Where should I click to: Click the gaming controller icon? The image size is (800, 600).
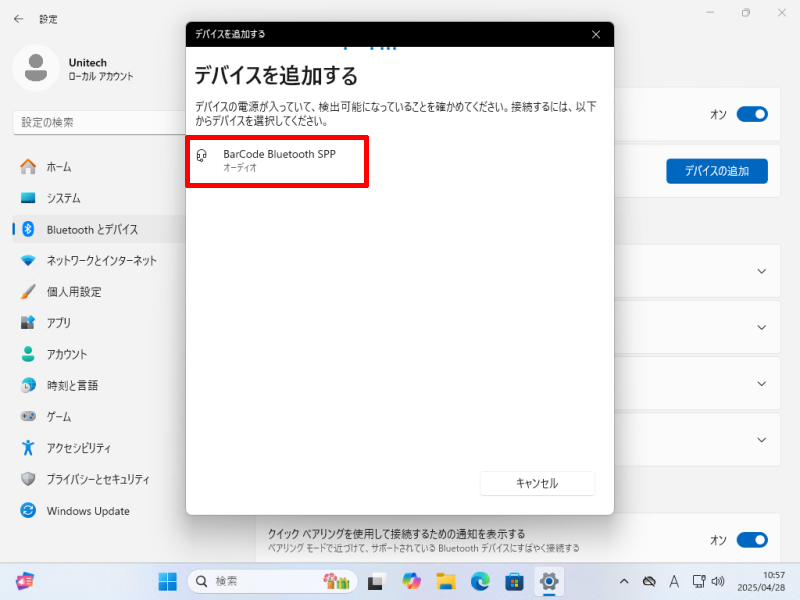tap(28, 416)
